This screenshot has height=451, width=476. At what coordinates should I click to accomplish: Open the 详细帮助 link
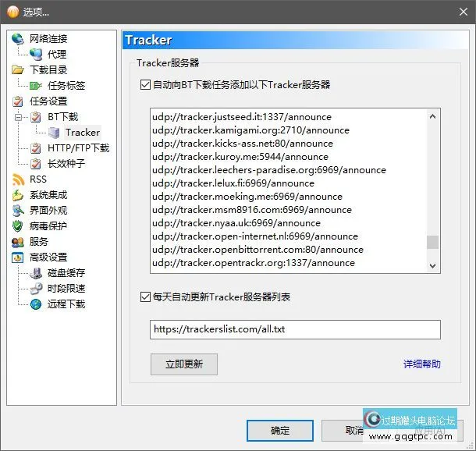(422, 364)
